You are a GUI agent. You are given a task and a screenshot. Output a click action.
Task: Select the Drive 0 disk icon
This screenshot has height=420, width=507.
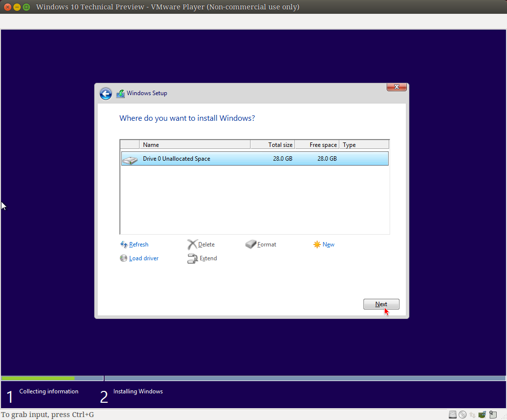[130, 160]
